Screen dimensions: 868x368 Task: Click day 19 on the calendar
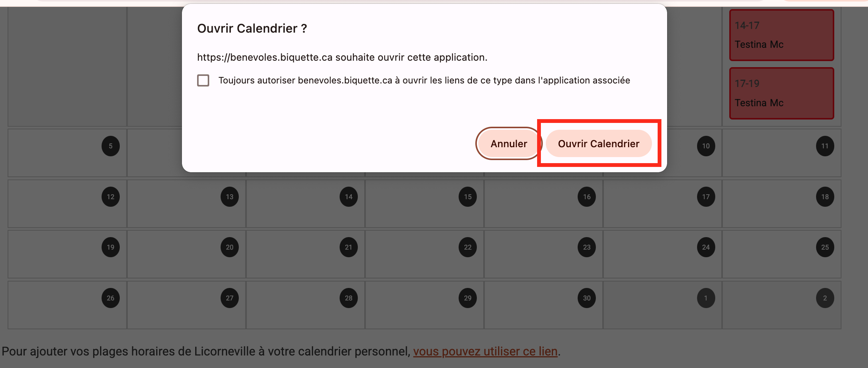[x=110, y=247]
